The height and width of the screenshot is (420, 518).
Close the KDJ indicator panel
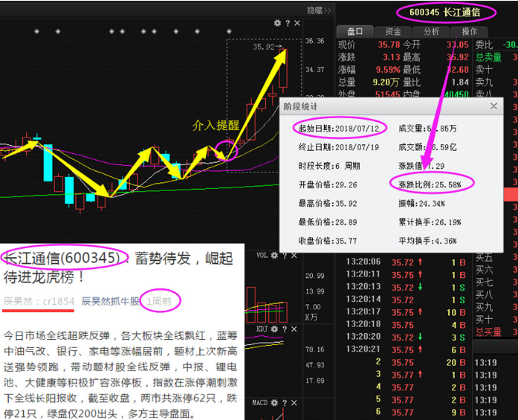pos(294,329)
